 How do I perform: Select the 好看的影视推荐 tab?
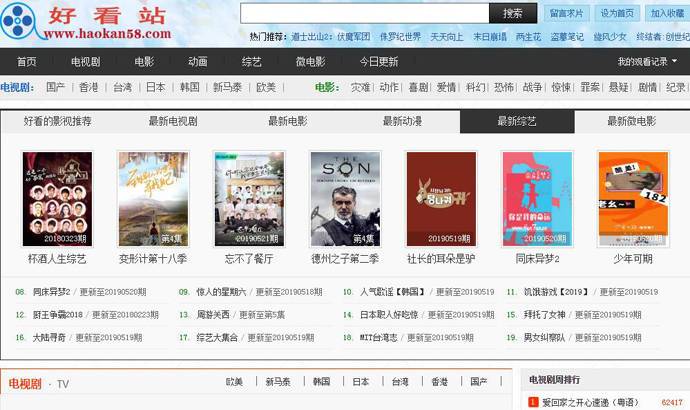point(58,121)
